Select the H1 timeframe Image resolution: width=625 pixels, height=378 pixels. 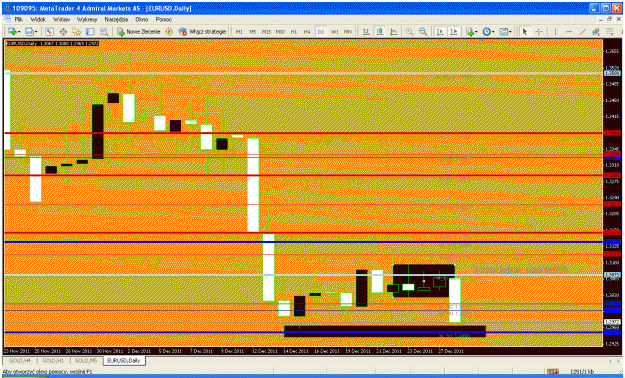coord(294,32)
